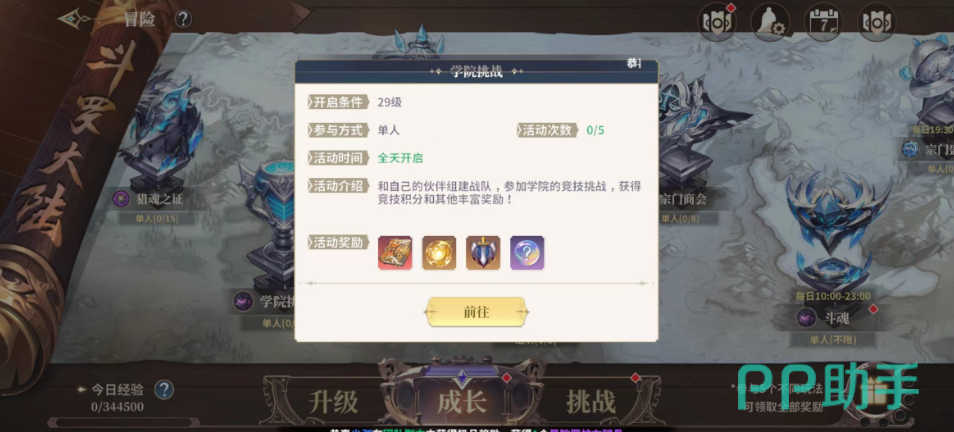Click the 前往 button
Viewport: 954px width, 432px height.
tap(476, 312)
